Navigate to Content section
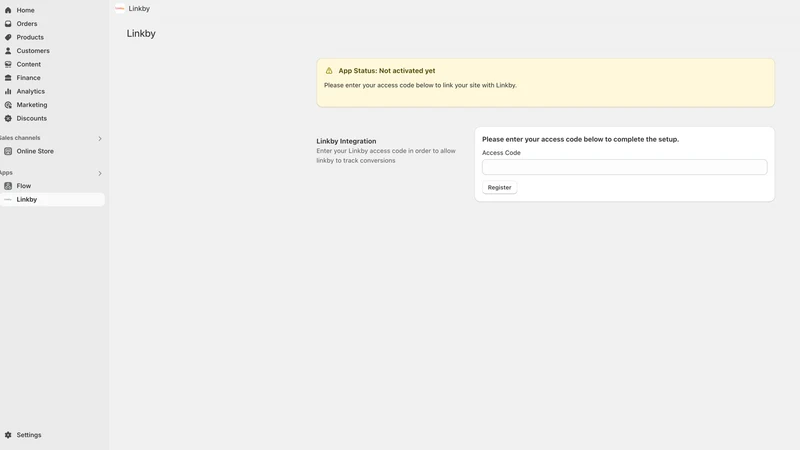 point(29,64)
